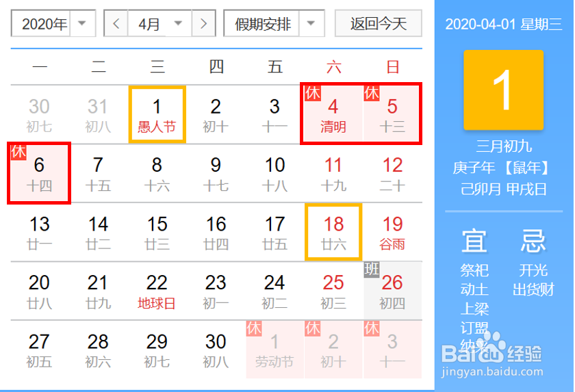Image resolution: width=575 pixels, height=392 pixels.
Task: Select April 21 廿九 cell
Action: [98, 291]
